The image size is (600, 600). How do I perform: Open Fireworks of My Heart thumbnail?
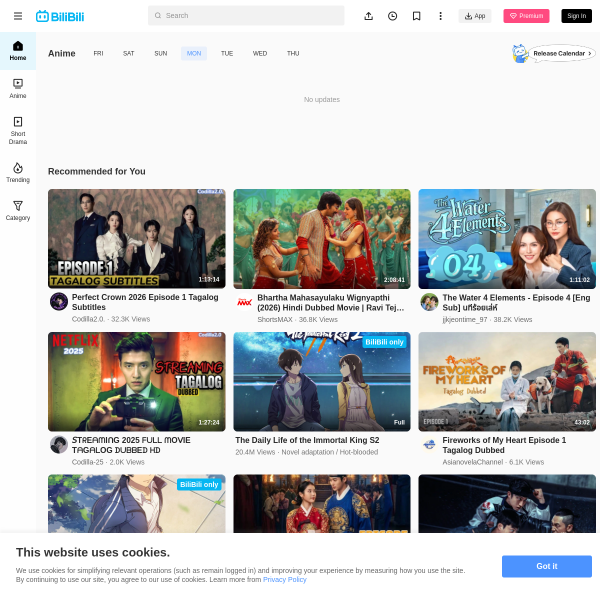pos(507,382)
